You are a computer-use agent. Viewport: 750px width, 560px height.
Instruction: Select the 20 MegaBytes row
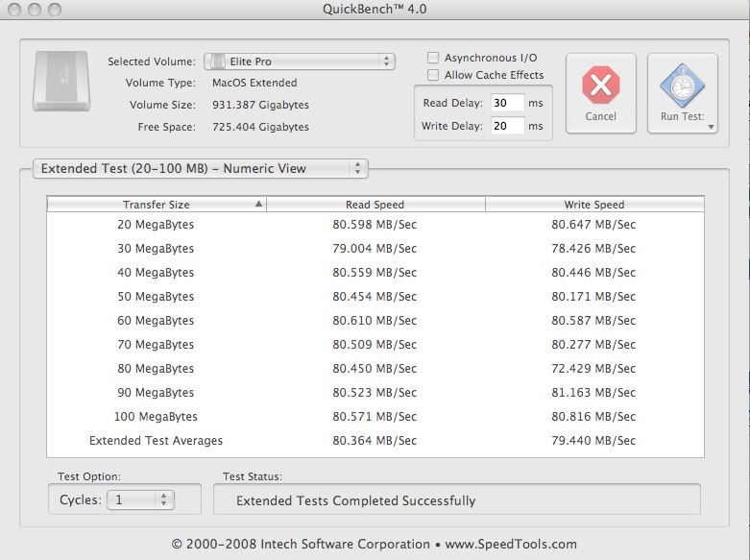[375, 225]
